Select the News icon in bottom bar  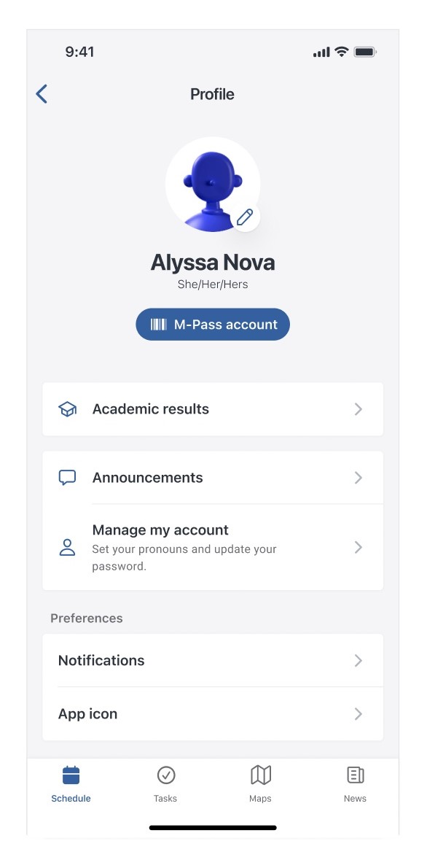tap(355, 775)
